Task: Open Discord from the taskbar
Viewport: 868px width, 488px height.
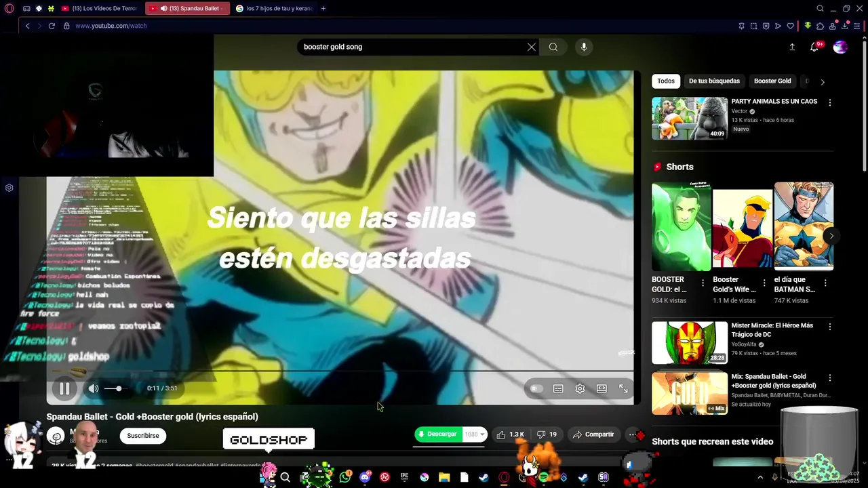Action: pos(365,477)
